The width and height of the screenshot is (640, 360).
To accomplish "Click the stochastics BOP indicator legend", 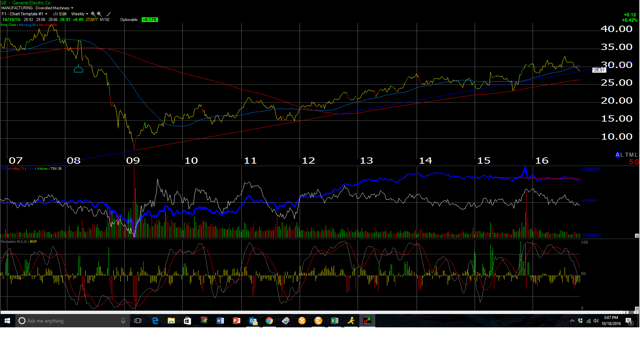I will (x=19, y=242).
